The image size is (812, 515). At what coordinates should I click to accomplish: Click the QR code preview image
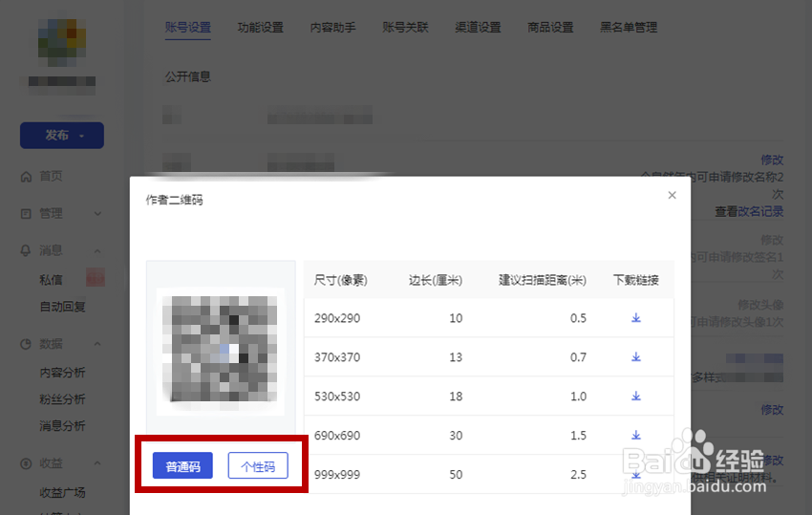point(220,351)
